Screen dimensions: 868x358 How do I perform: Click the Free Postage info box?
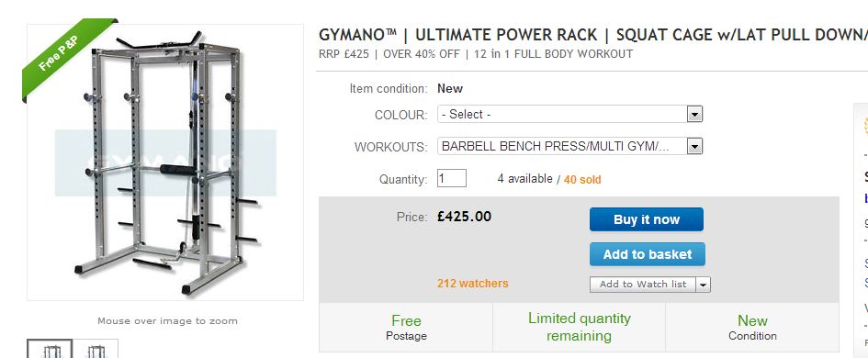pyautogui.click(x=406, y=327)
